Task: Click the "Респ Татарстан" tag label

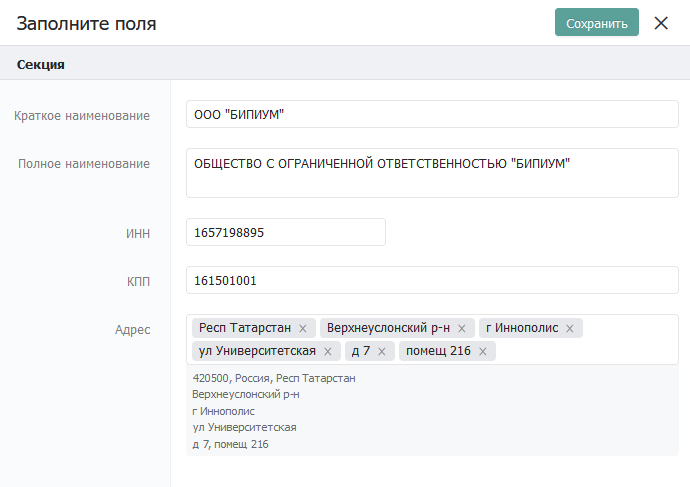Action: pyautogui.click(x=245, y=328)
